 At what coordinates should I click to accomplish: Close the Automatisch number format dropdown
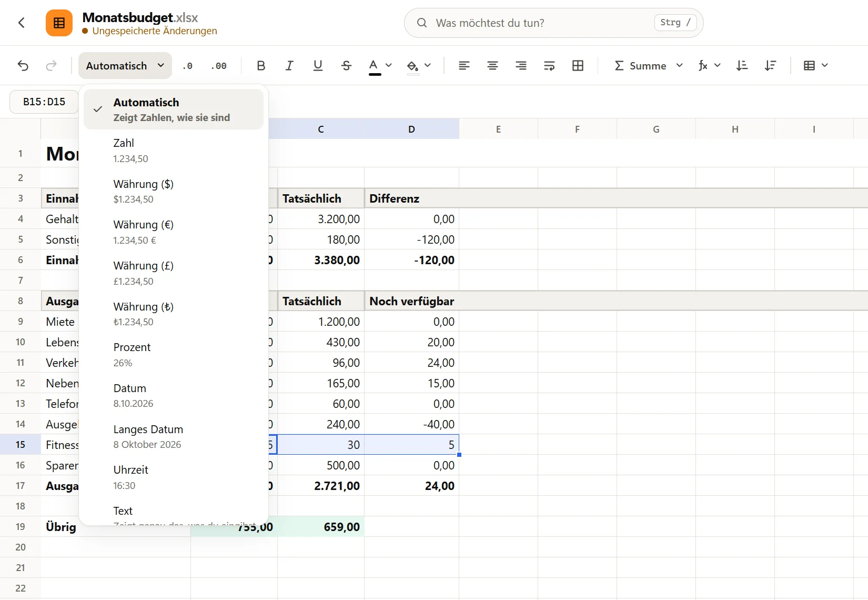pyautogui.click(x=125, y=66)
